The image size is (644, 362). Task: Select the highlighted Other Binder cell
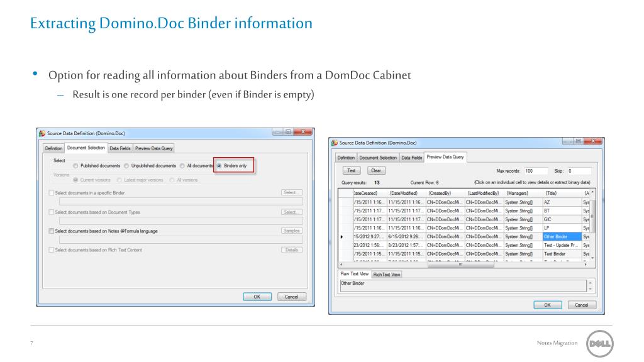[562, 237]
